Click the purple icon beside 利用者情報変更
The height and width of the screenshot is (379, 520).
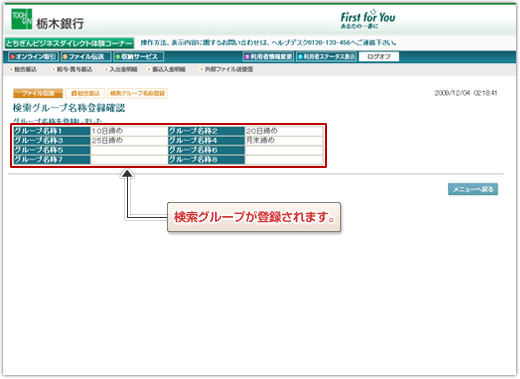pyautogui.click(x=247, y=57)
